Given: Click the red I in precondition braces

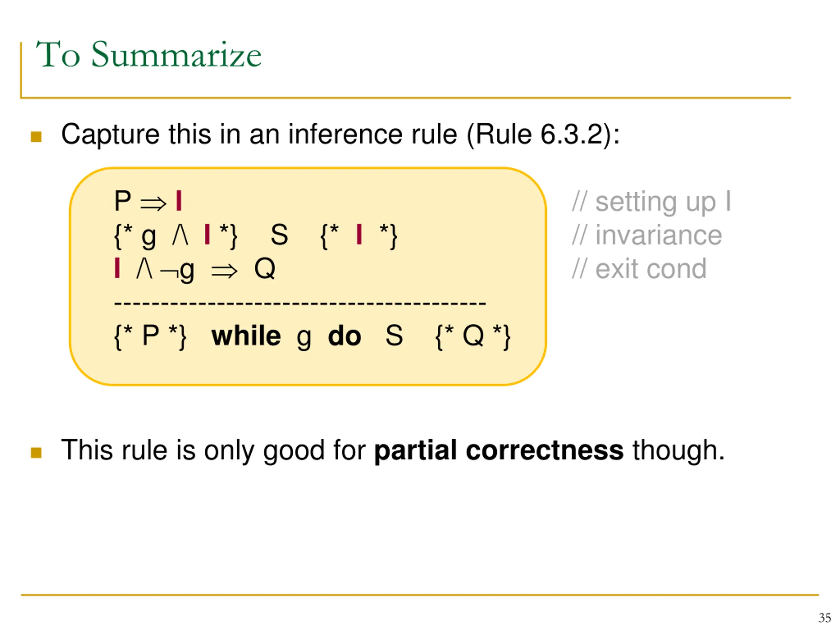Looking at the screenshot, I should [x=207, y=234].
